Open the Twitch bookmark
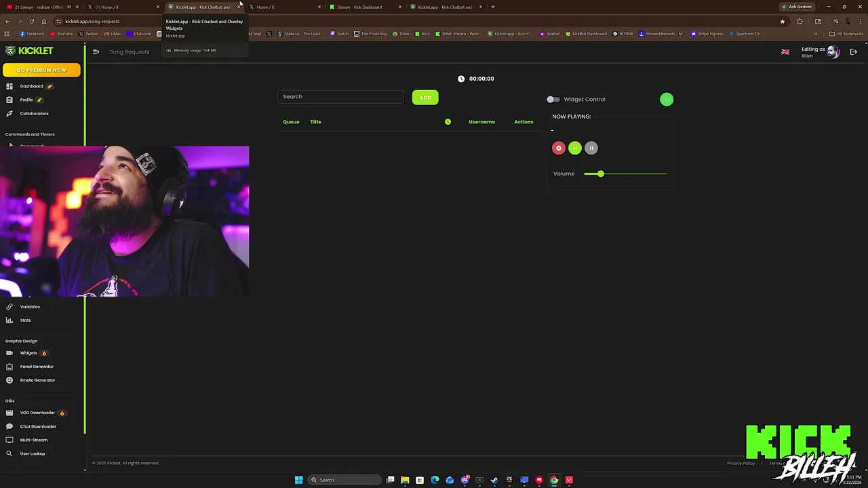This screenshot has height=488, width=868. tap(340, 34)
